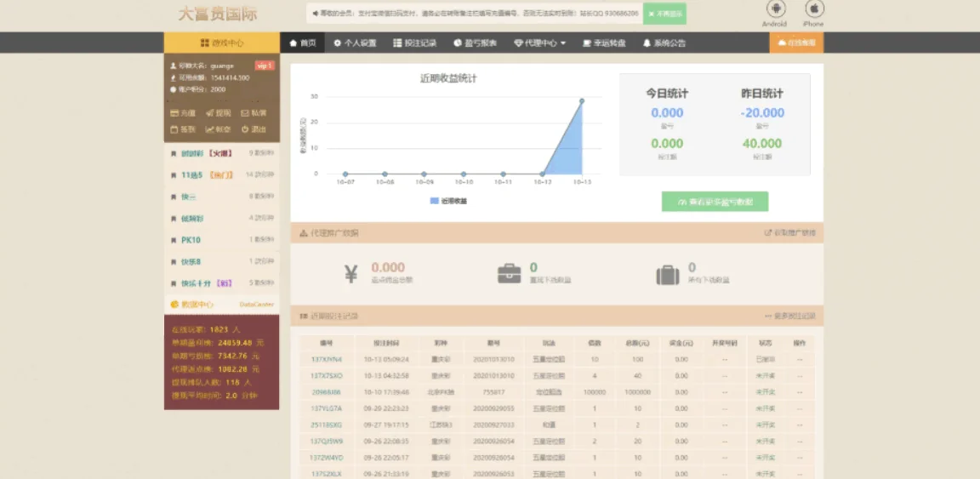
Task: Open the 个人设置 menu item
Action: point(355,43)
